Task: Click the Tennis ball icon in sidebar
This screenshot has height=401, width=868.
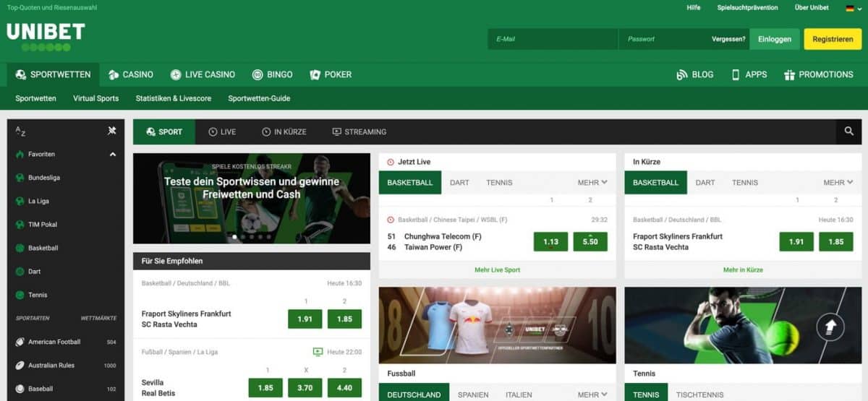Action: click(x=20, y=295)
